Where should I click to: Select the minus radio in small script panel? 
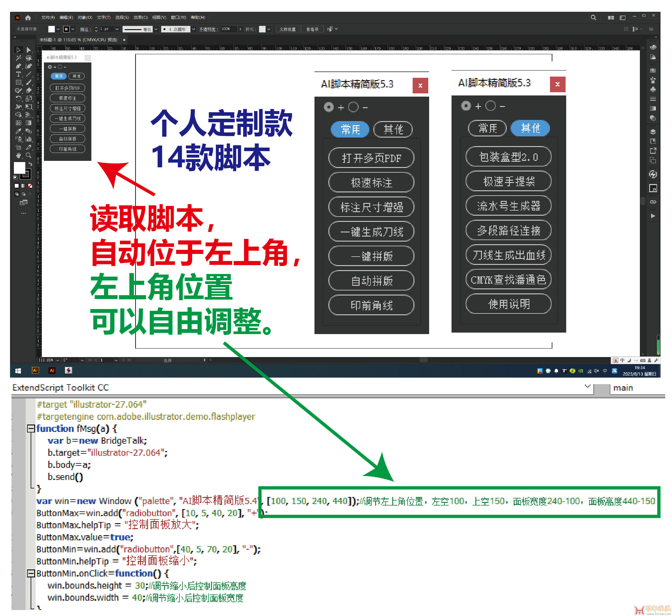coord(60,67)
